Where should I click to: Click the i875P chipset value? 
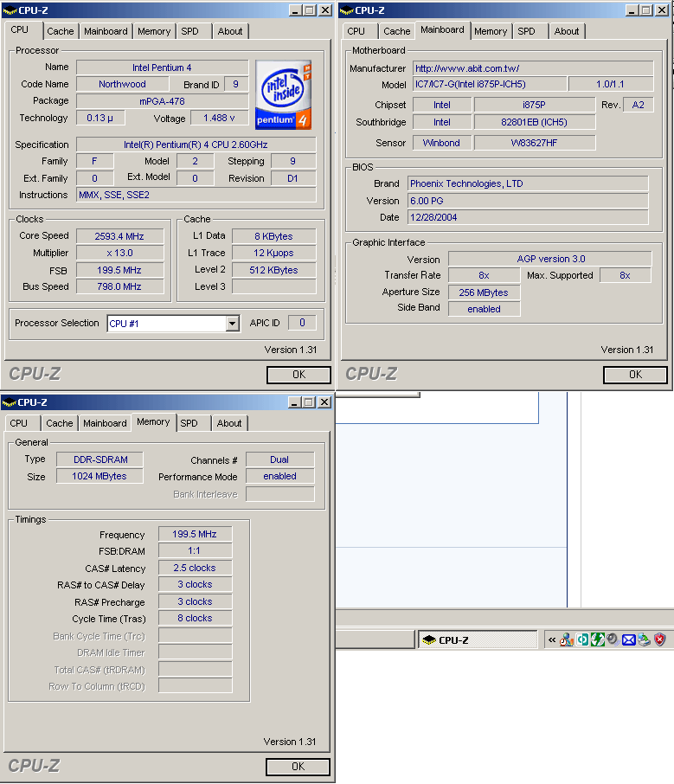tap(535, 105)
